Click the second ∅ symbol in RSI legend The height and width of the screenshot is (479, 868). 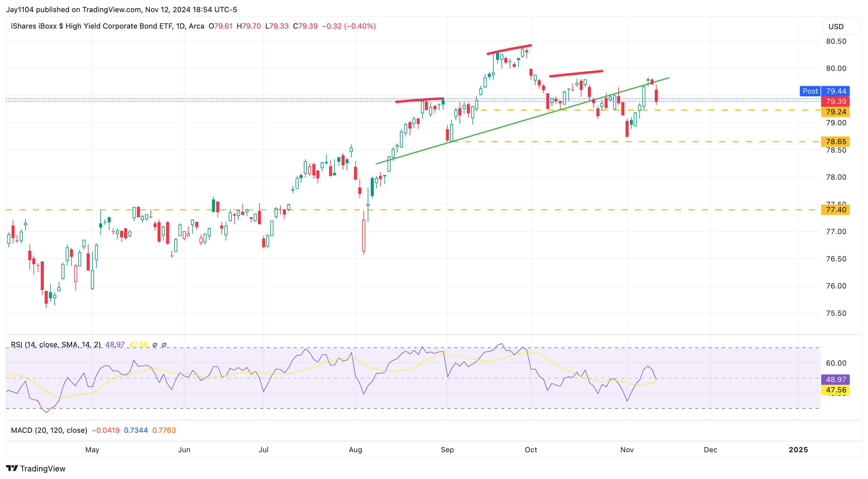click(x=164, y=345)
